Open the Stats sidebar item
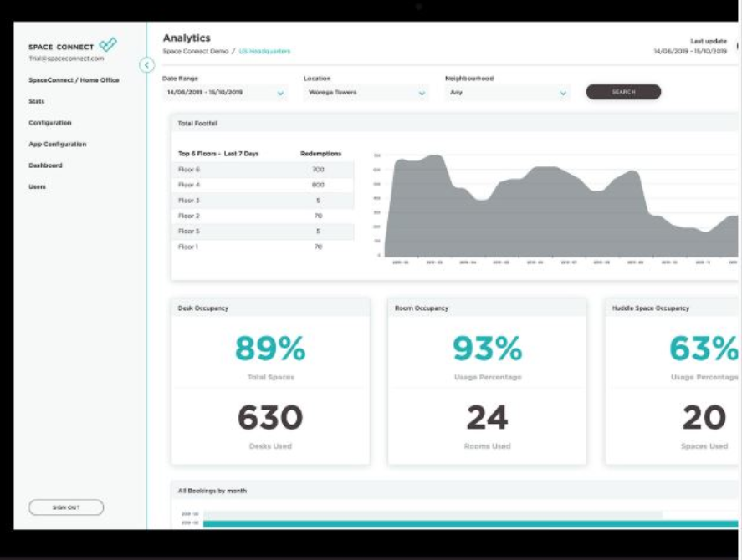The height and width of the screenshot is (560, 742). 37,101
